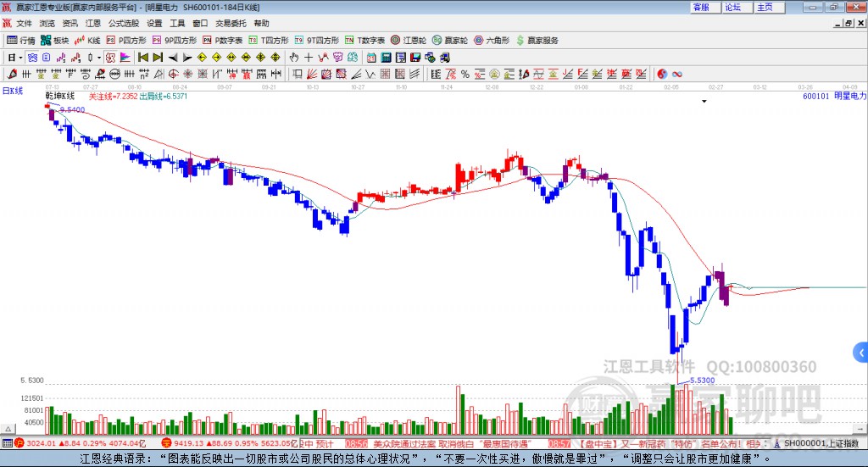Viewport: 868px width, 467px height.
Task: Open the T四方形 tool
Action: click(269, 41)
